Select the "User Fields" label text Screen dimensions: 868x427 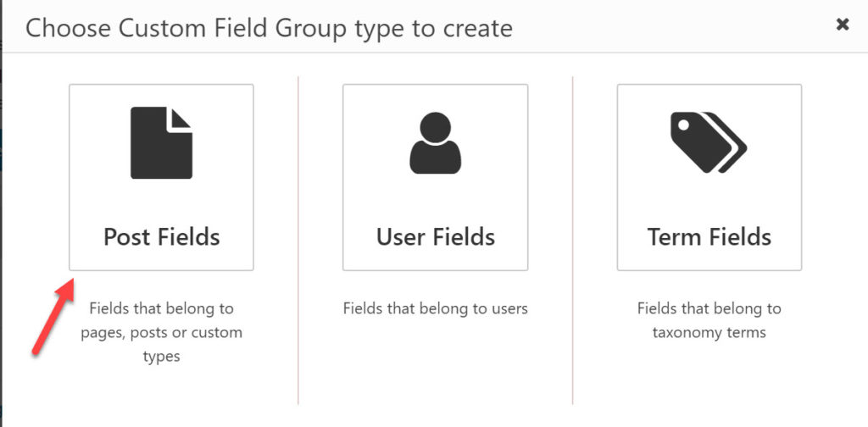(435, 236)
